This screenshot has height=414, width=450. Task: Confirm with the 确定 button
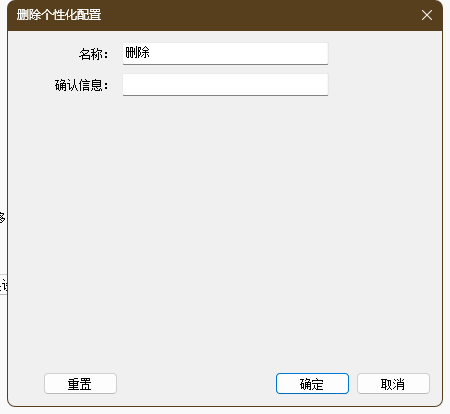312,384
